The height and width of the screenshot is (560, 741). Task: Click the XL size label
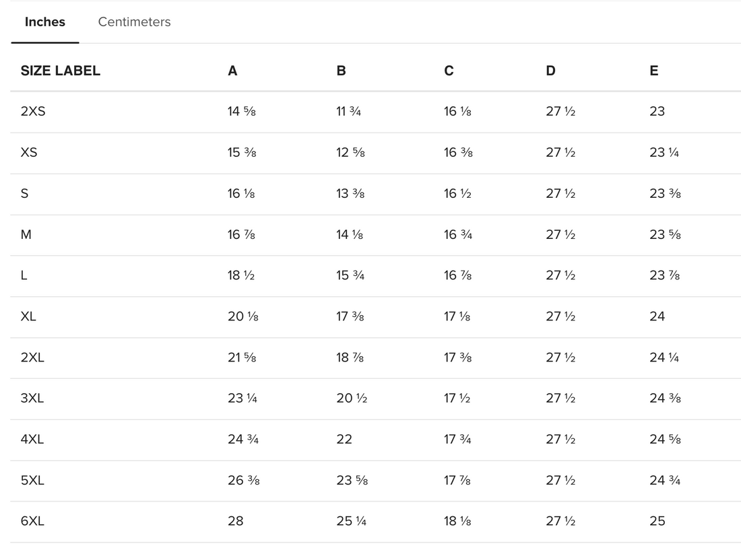pos(28,316)
